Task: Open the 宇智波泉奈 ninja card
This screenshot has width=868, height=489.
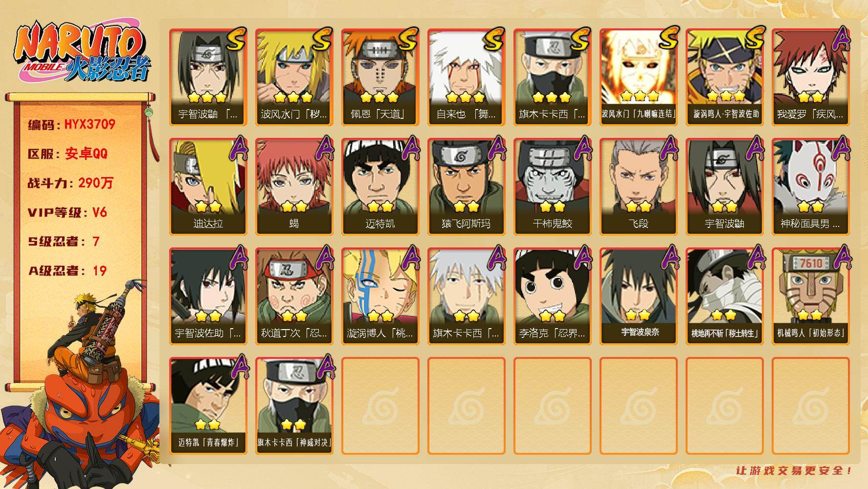Action: 638,296
